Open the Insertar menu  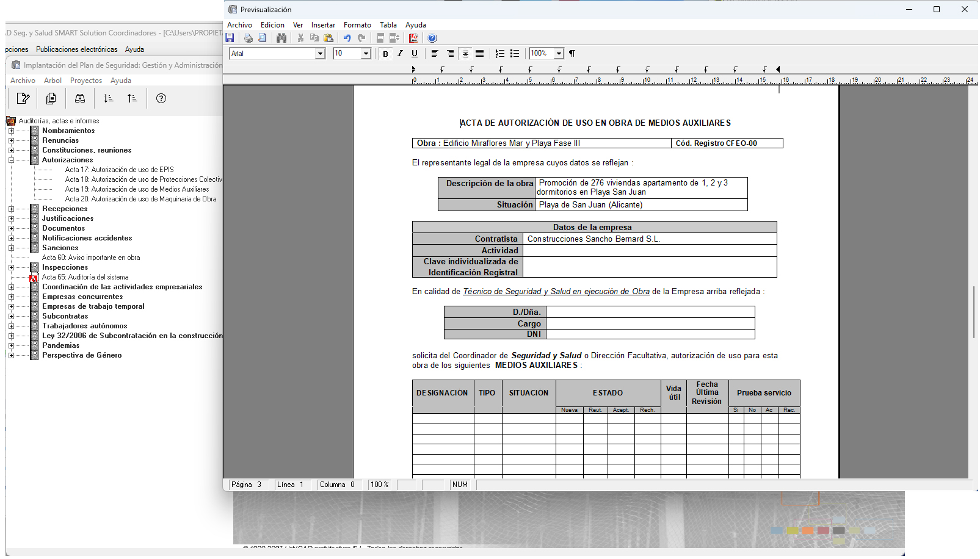323,25
